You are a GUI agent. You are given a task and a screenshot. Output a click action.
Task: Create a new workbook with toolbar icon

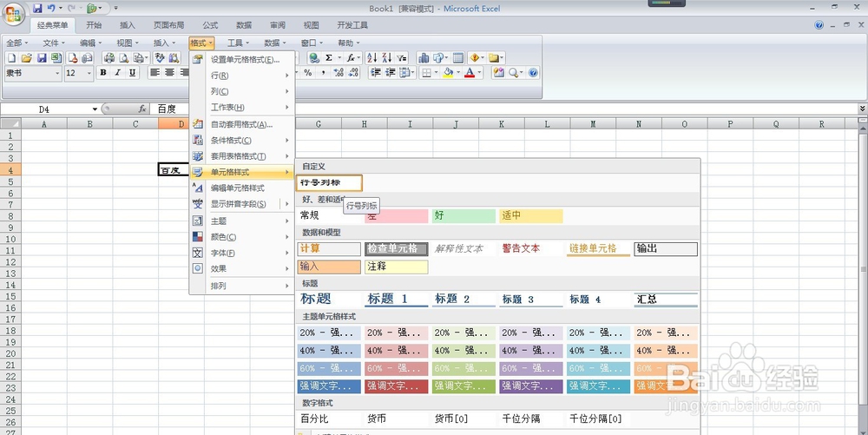coord(11,57)
